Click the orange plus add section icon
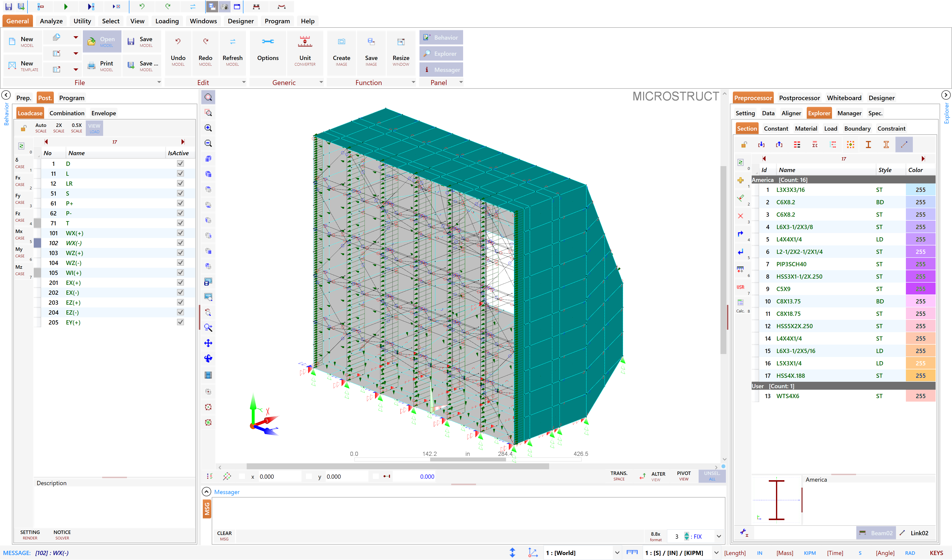952x560 pixels. 741,180
